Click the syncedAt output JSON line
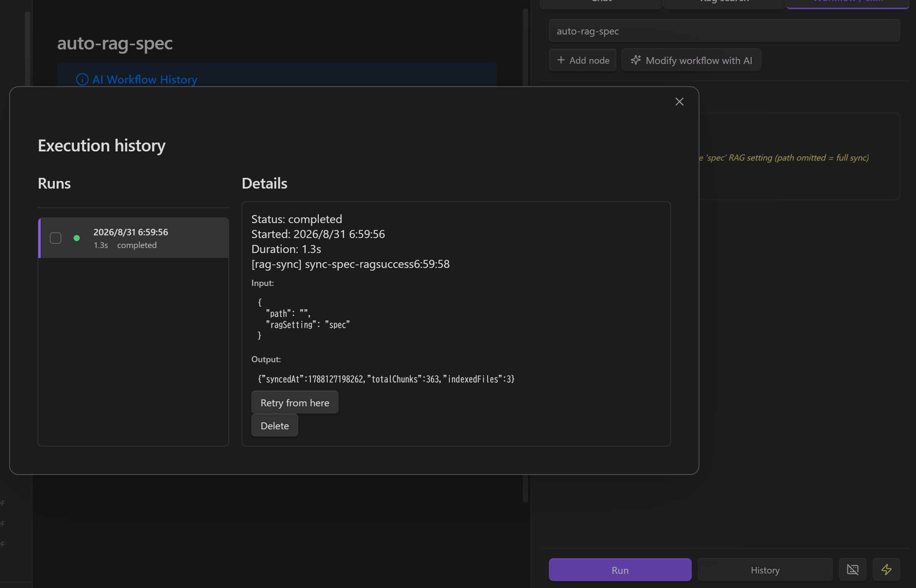The height and width of the screenshot is (588, 916). 386,379
